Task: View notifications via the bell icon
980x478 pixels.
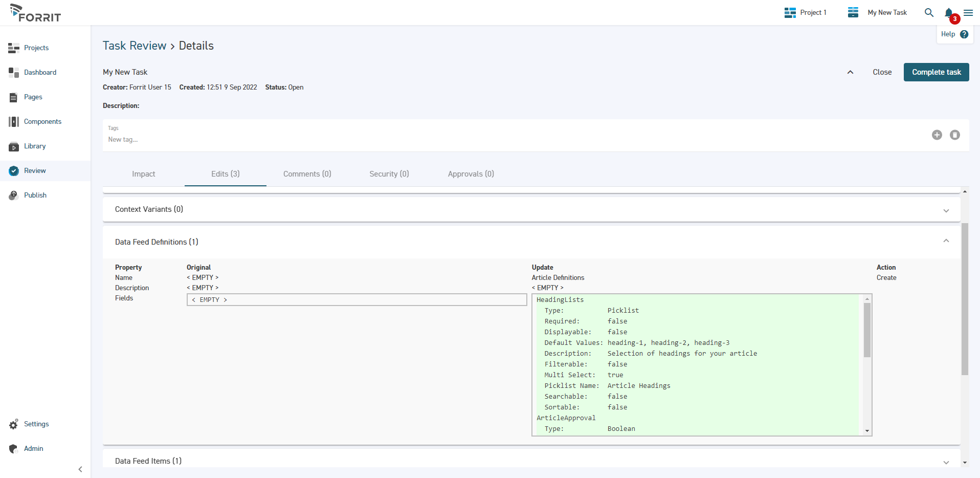Action: point(948,12)
